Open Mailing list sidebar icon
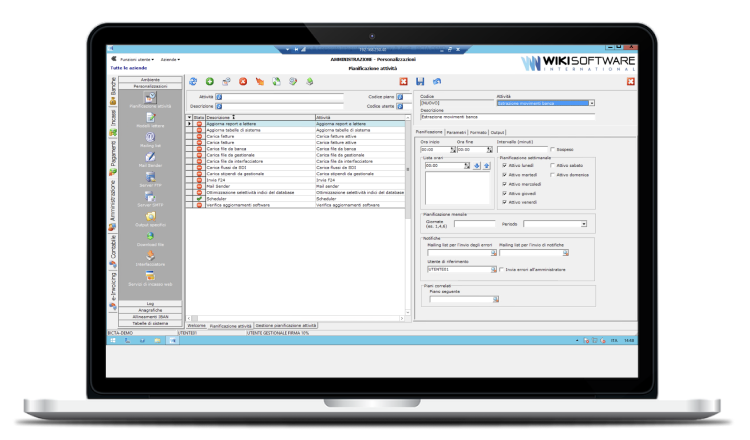Image resolution: width=750 pixels, height=440 pixels. (x=150, y=140)
